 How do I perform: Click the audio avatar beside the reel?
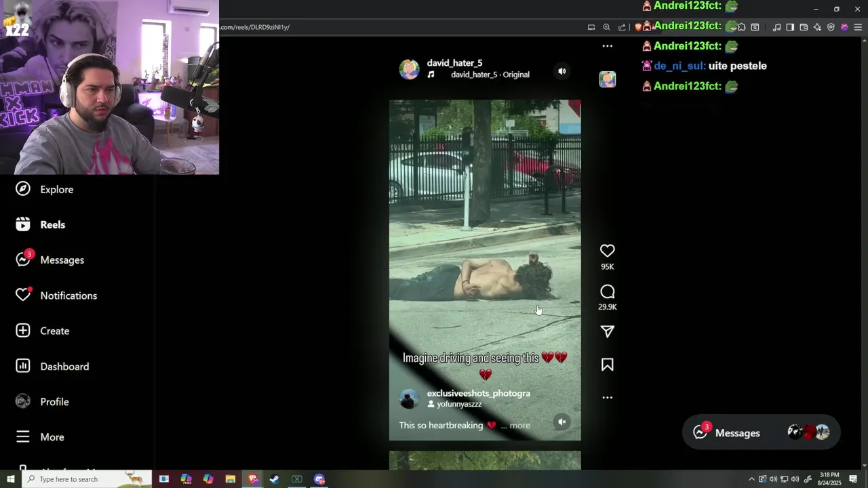click(607, 79)
